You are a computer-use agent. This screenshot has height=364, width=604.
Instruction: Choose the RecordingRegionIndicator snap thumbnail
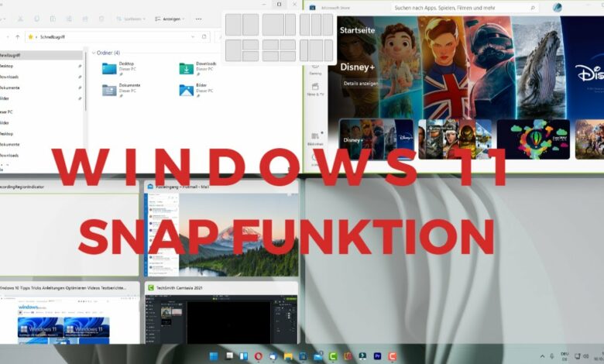70,229
